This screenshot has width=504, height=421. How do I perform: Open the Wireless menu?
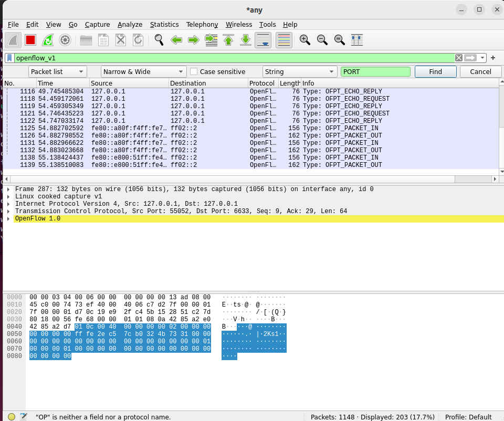239,25
